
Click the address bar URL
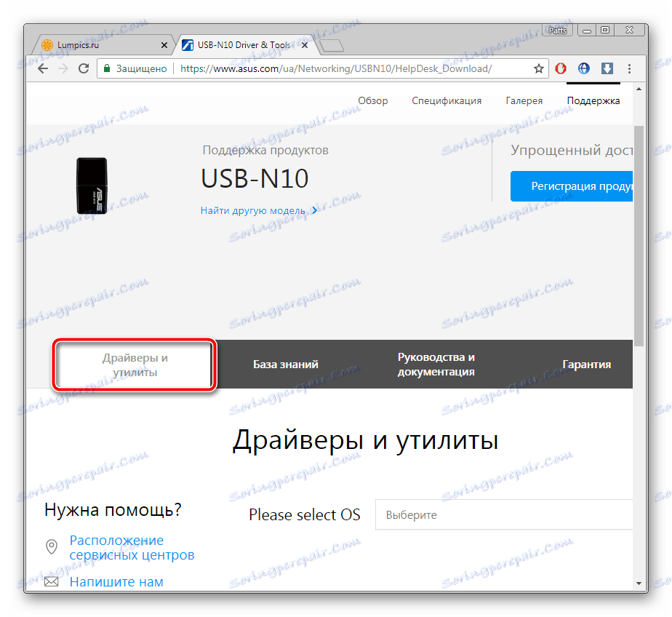[335, 68]
